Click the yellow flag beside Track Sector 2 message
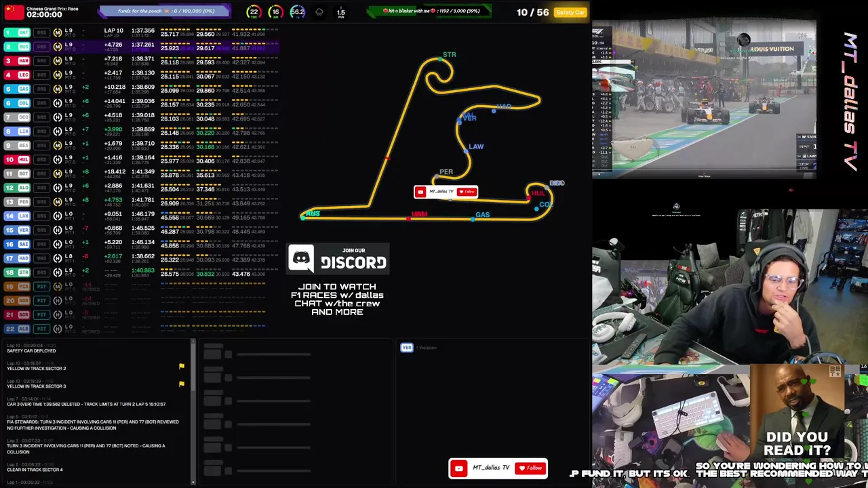This screenshot has width=868, height=488. pyautogui.click(x=182, y=366)
